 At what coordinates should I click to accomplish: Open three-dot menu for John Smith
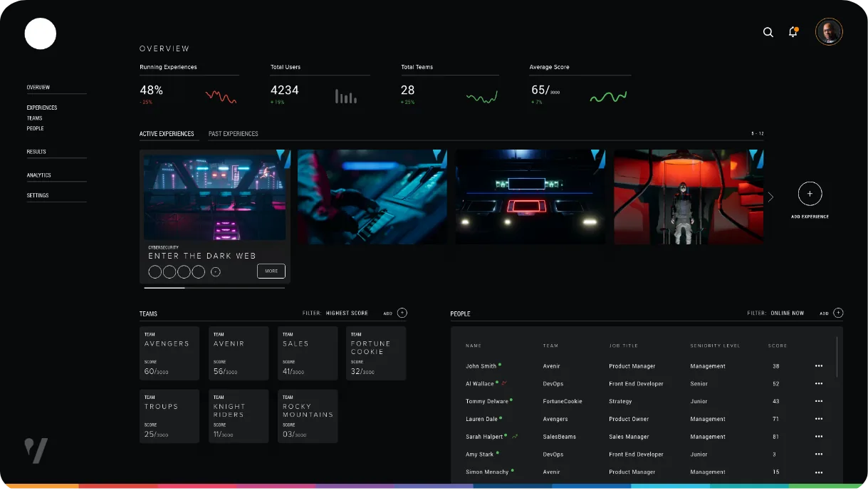click(x=819, y=366)
